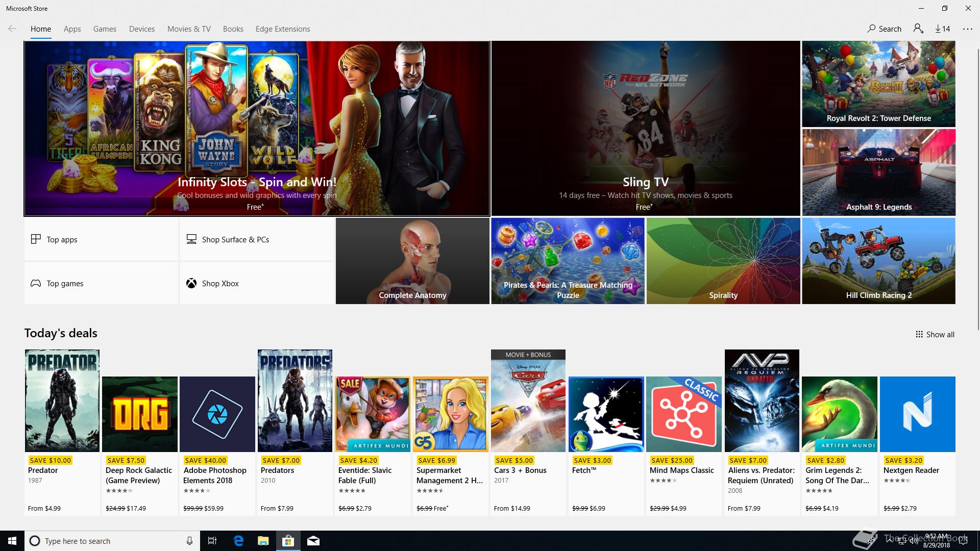Click the Top apps grid icon

(36, 239)
